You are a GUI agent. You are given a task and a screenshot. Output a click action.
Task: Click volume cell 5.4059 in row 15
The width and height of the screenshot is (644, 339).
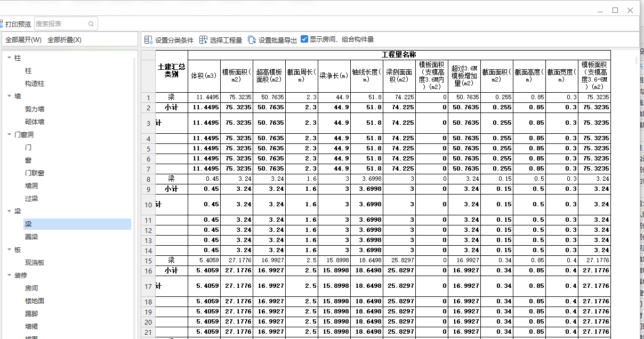[x=204, y=261]
